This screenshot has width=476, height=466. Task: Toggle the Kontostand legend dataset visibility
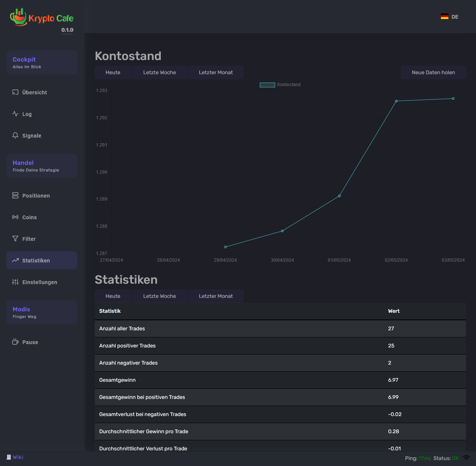coord(267,85)
